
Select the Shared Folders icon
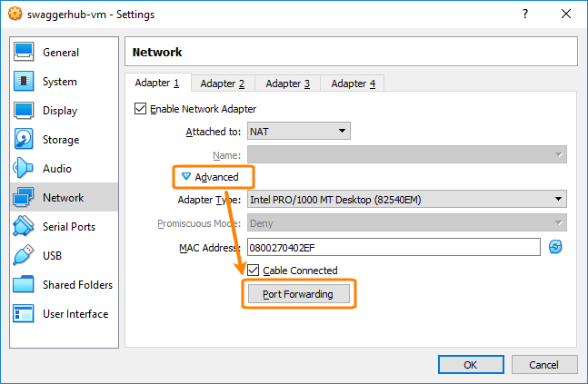(x=25, y=285)
